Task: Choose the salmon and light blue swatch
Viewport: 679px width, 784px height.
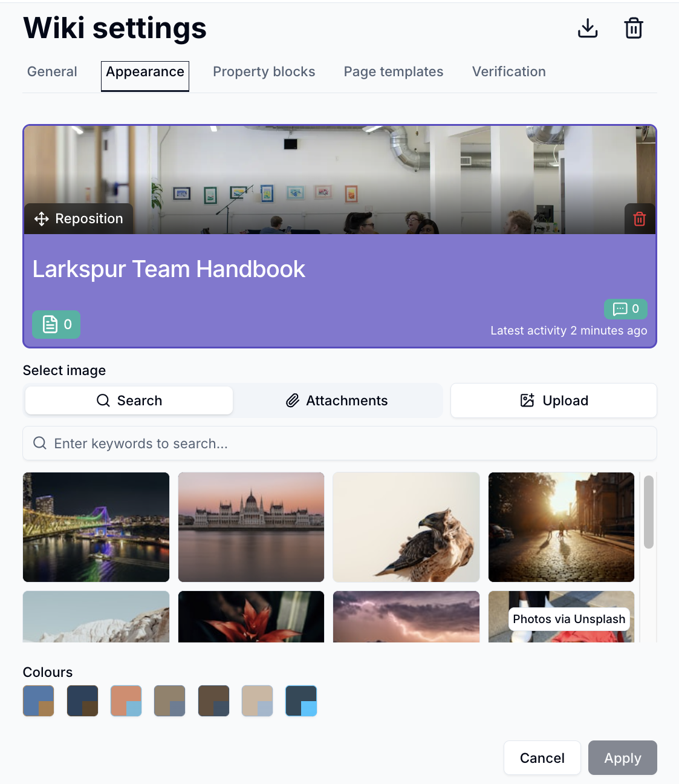Action: coord(126,701)
